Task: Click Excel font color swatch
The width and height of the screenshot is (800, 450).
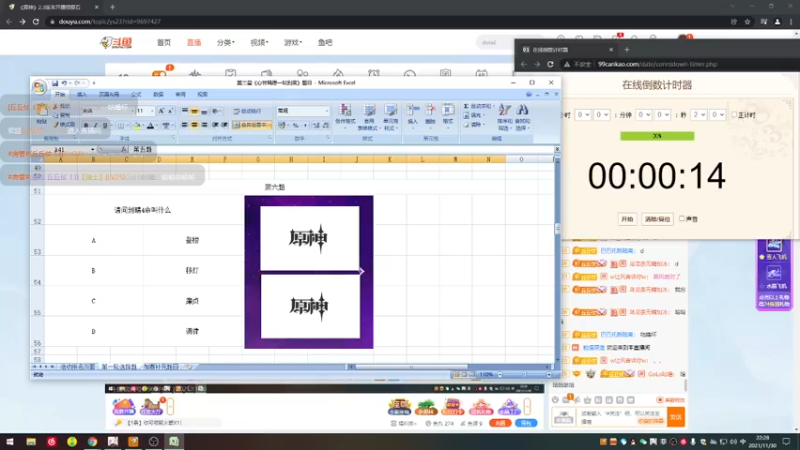Action: 151,126
